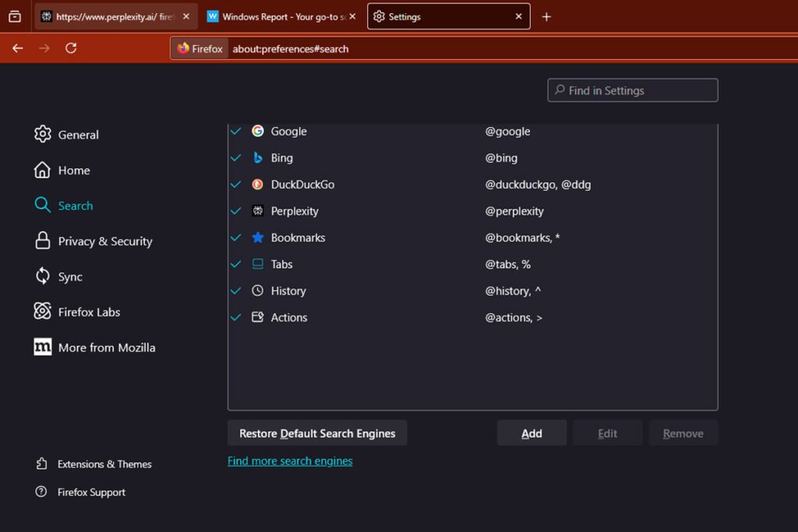Click the forward navigation arrow

point(44,48)
